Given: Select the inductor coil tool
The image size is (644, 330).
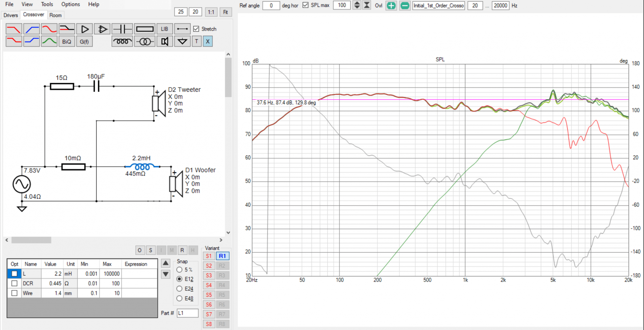Looking at the screenshot, I should 122,41.
